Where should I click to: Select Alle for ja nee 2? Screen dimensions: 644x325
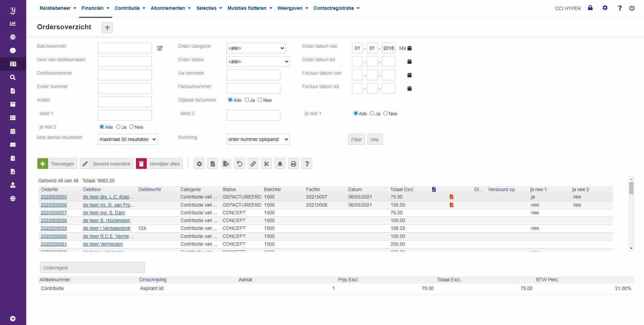[102, 127]
